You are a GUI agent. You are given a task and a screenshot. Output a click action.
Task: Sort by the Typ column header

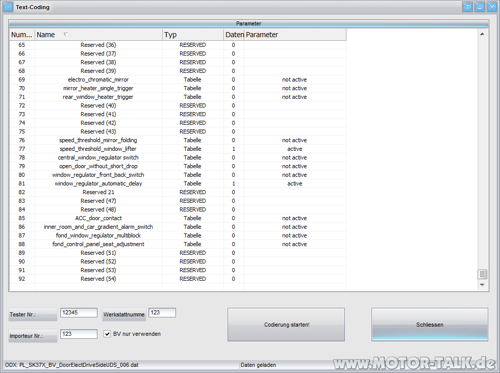point(193,35)
